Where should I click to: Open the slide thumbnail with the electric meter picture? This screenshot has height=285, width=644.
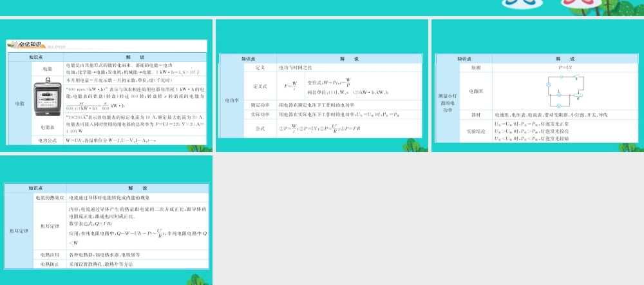tap(106, 86)
